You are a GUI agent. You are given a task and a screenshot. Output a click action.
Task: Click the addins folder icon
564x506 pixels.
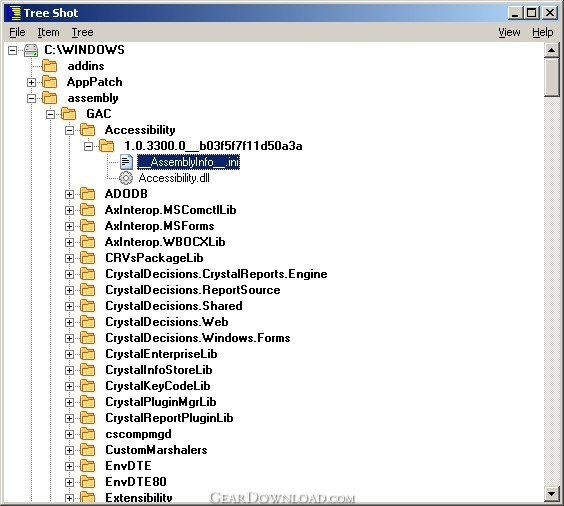(x=50, y=66)
